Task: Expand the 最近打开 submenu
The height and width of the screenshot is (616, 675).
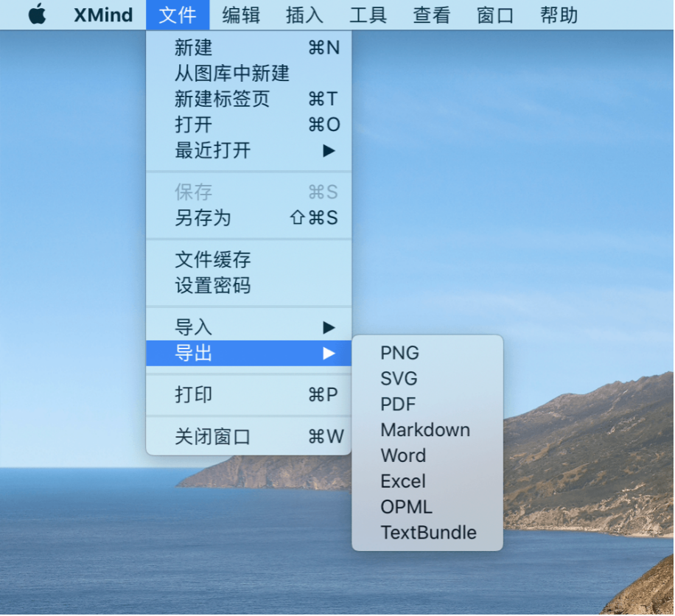Action: [x=213, y=151]
